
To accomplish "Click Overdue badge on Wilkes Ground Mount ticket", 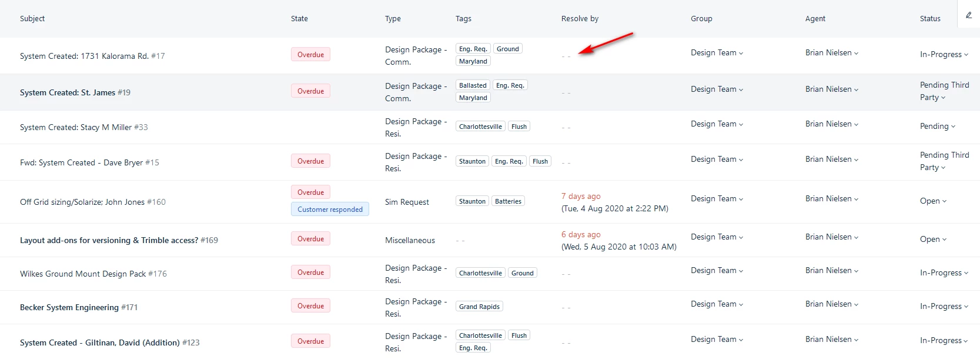I will (310, 272).
